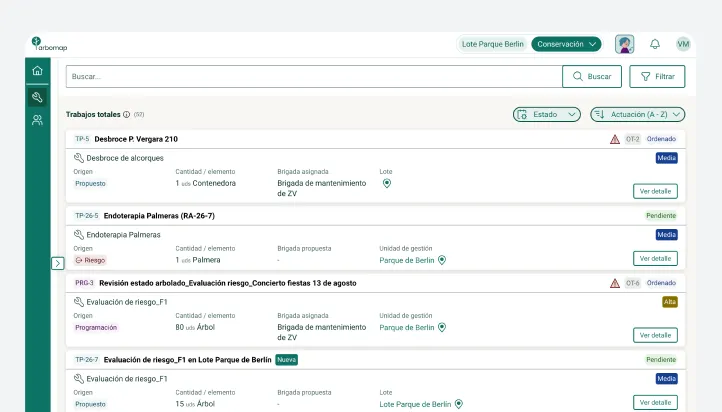Open the home icon in sidebar
The image size is (722, 412).
37,70
